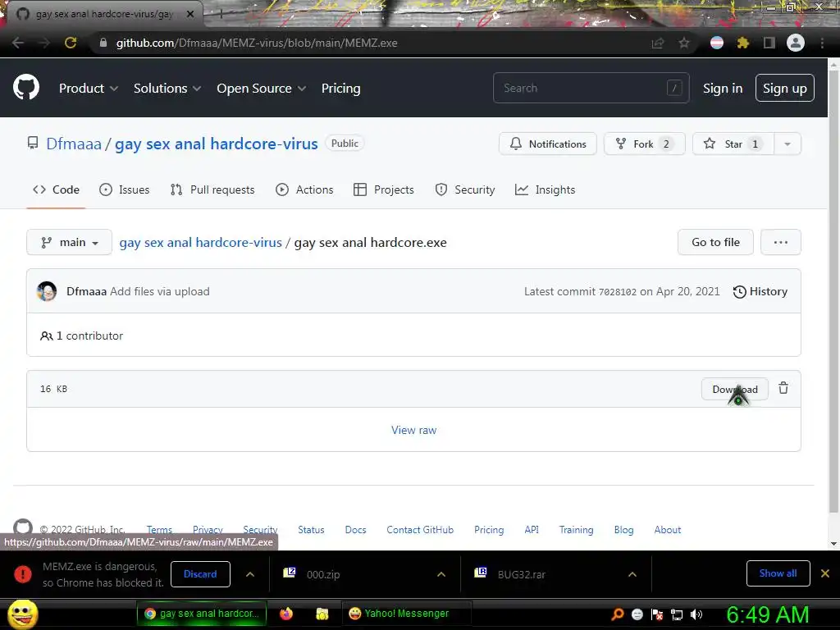
Task: Discard the blocked MEMZ.exe download
Action: coord(200,573)
